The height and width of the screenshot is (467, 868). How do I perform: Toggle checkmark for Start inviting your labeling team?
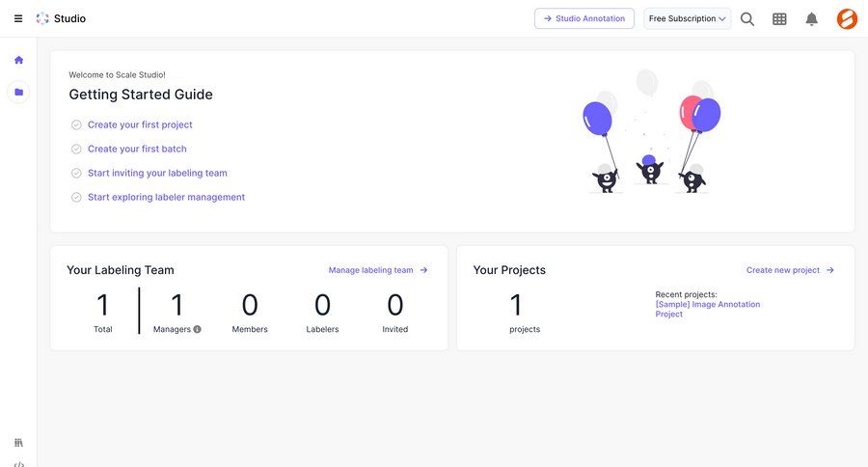point(76,174)
